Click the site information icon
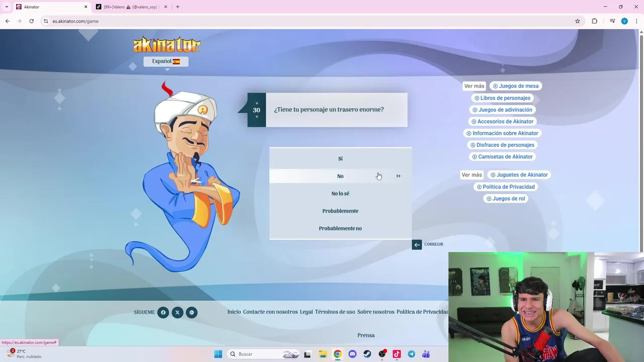Screen dimensions: 644x362 [x=46, y=21]
